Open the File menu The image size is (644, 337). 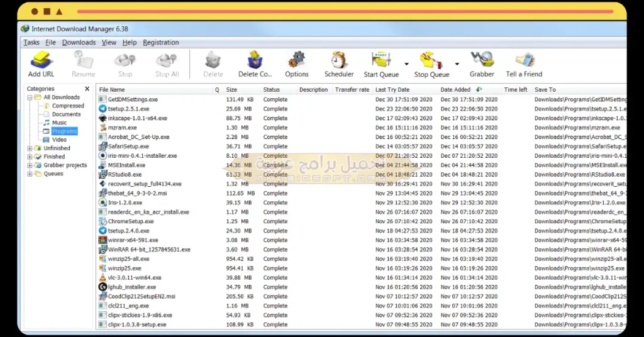pyautogui.click(x=50, y=42)
